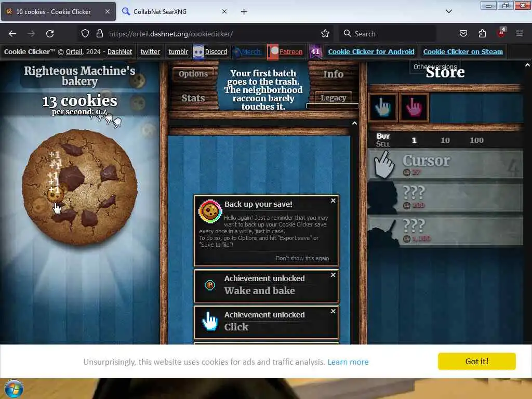Click the Wake and bake achievement icon

[x=210, y=285]
